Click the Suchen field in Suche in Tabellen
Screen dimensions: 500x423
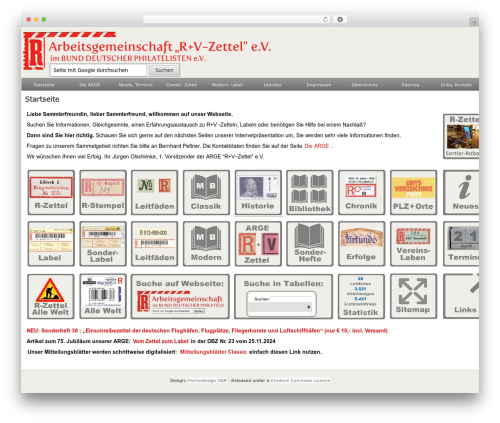[x=291, y=299]
